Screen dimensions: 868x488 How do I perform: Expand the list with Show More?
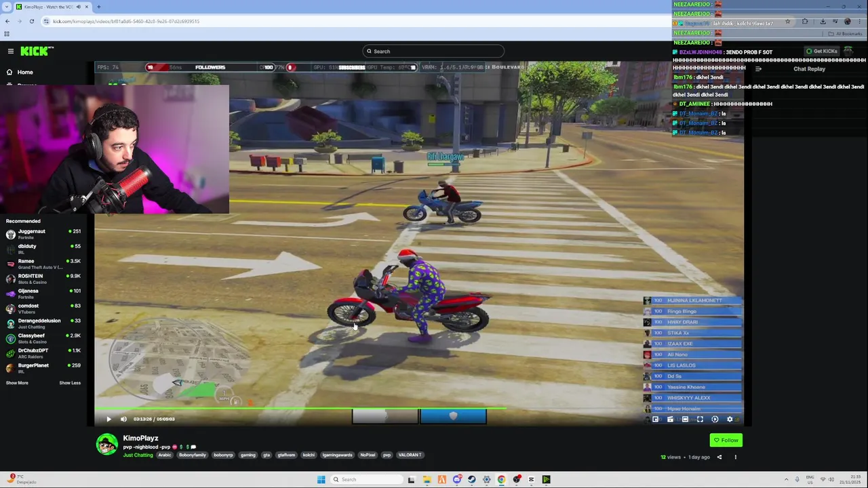(17, 383)
